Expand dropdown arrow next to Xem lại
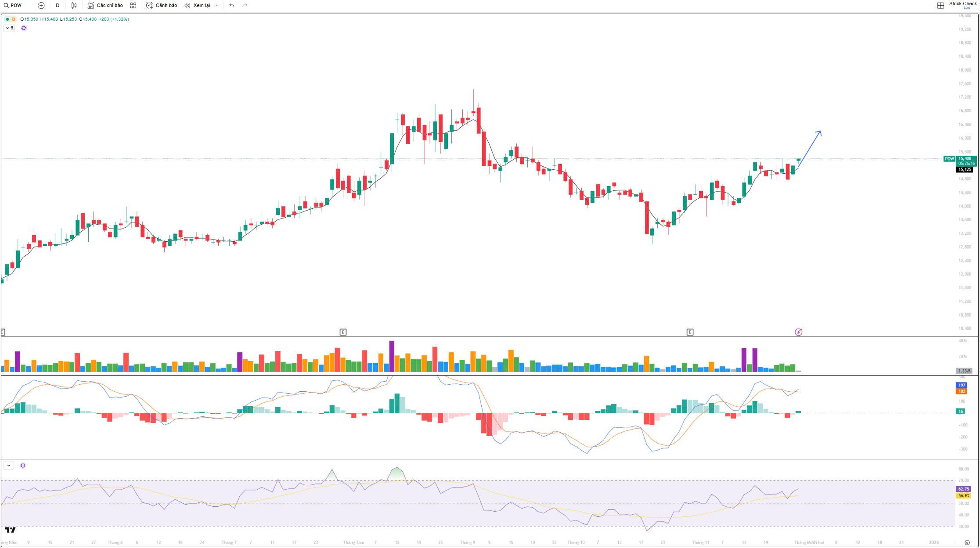 tap(217, 6)
